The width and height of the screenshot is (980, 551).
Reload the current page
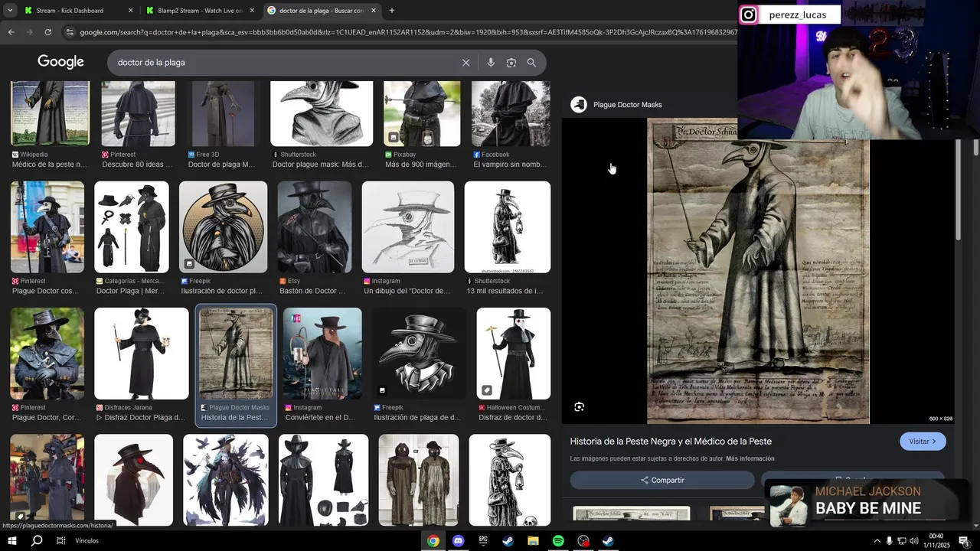click(x=47, y=32)
